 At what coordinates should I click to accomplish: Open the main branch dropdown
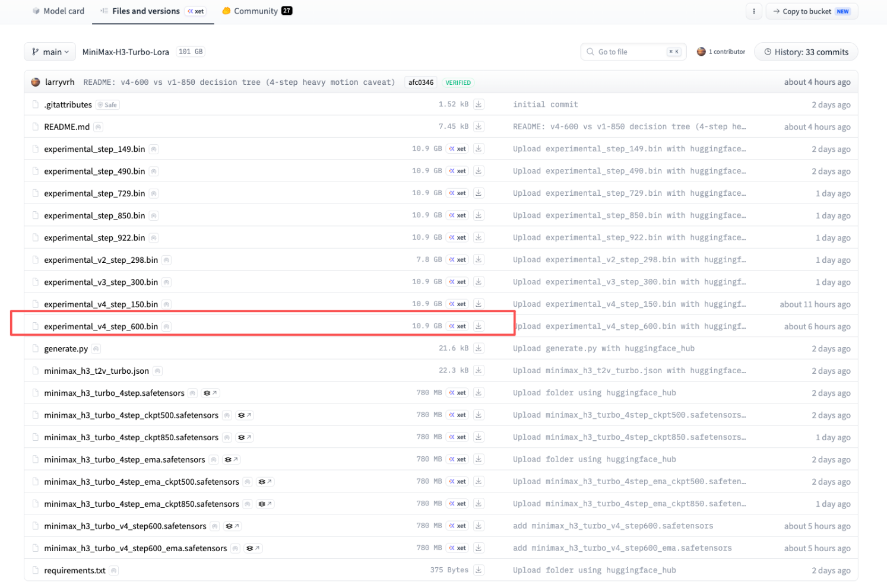coord(50,52)
